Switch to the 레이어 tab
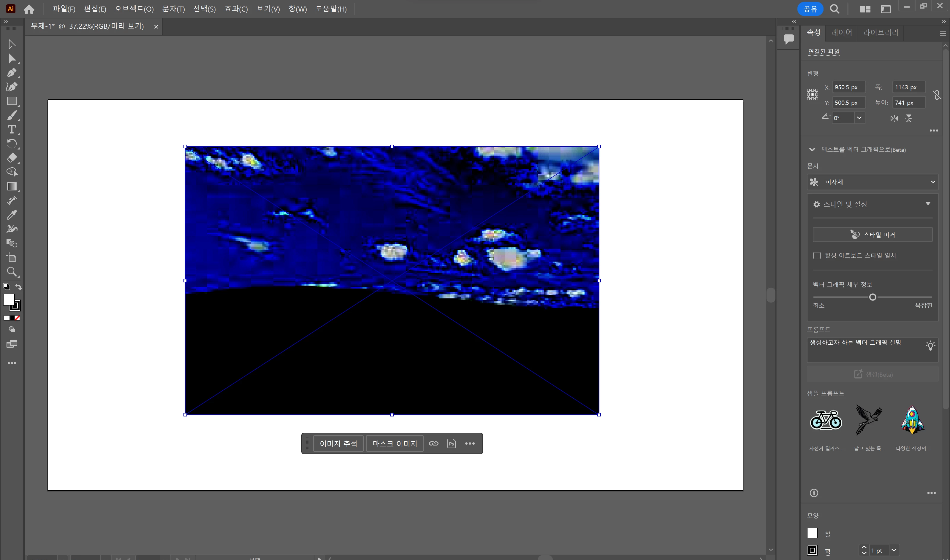 pyautogui.click(x=841, y=32)
